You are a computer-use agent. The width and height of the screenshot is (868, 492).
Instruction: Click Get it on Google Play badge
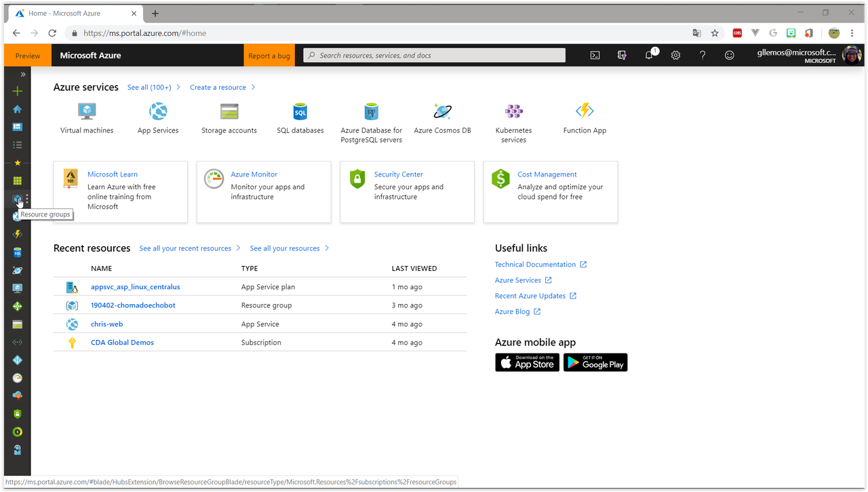tap(595, 362)
